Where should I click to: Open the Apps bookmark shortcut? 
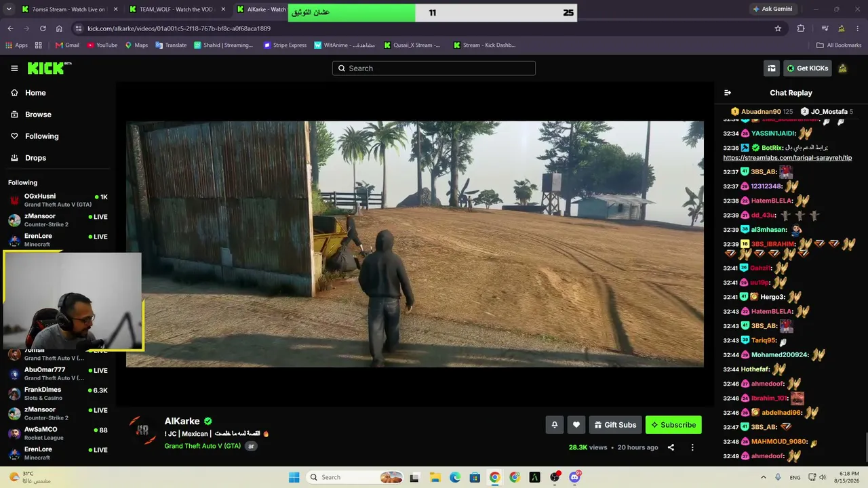(x=17, y=45)
